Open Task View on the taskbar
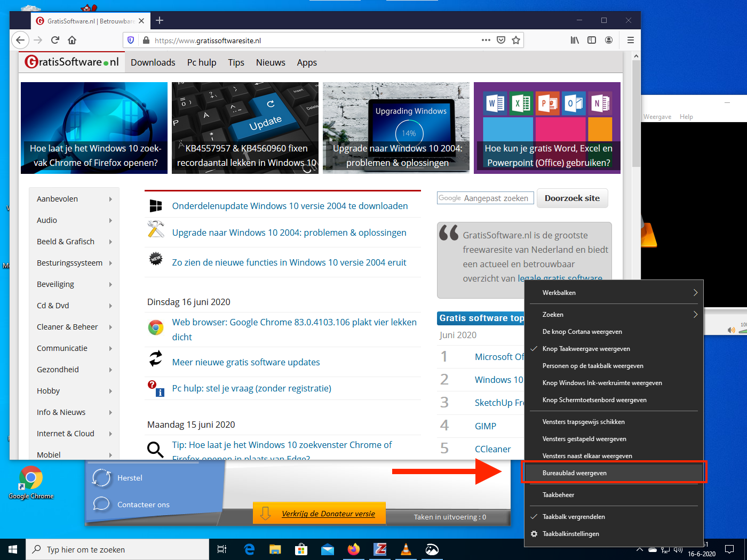The image size is (747, 560). pyautogui.click(x=222, y=549)
